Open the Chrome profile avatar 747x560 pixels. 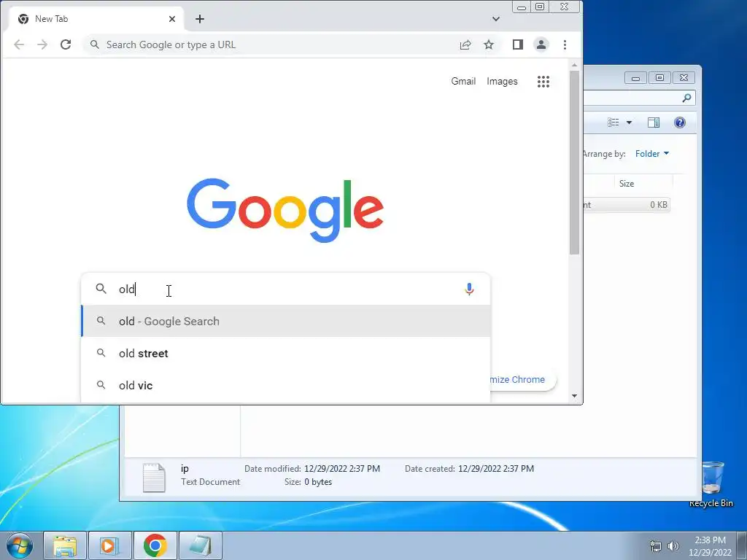coord(541,44)
